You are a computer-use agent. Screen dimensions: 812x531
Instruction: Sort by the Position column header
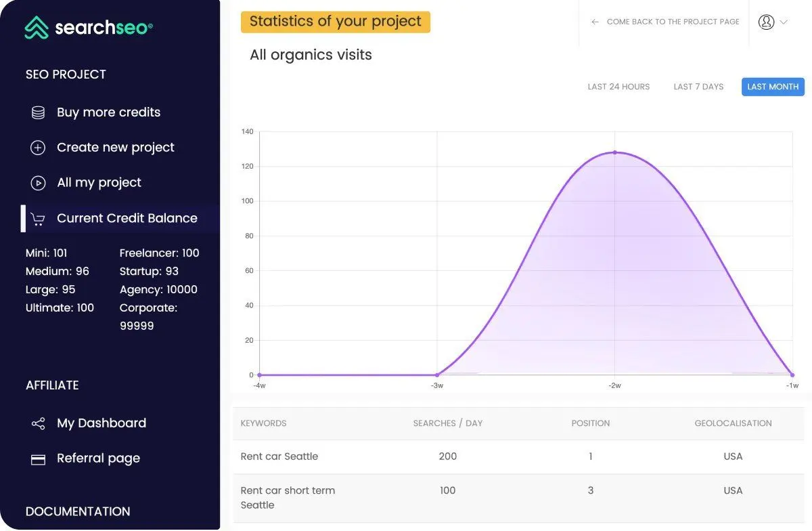pyautogui.click(x=591, y=423)
